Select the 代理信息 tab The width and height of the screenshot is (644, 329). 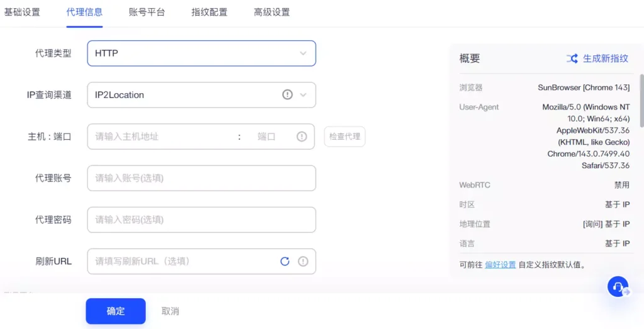pyautogui.click(x=84, y=12)
